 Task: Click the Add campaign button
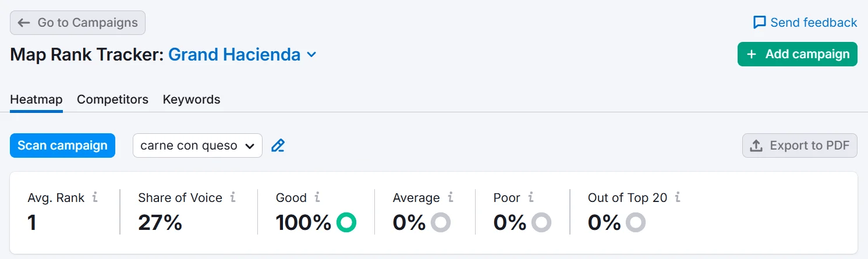point(797,54)
